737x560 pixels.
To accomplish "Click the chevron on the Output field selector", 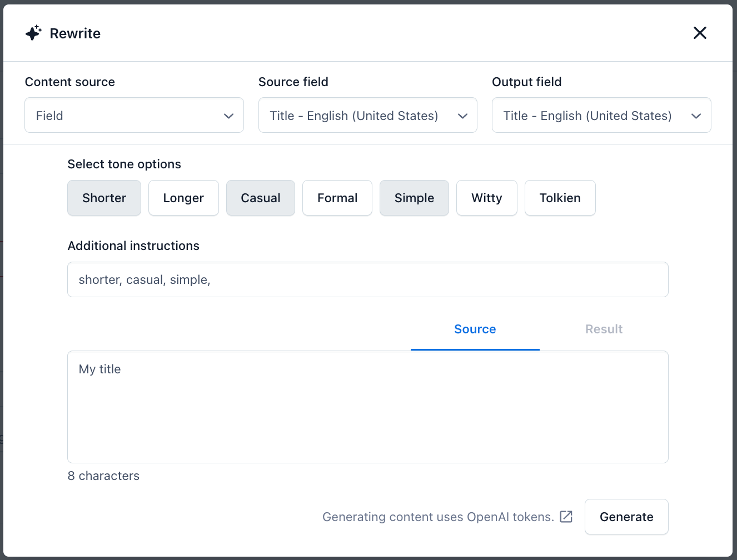I will 696,116.
